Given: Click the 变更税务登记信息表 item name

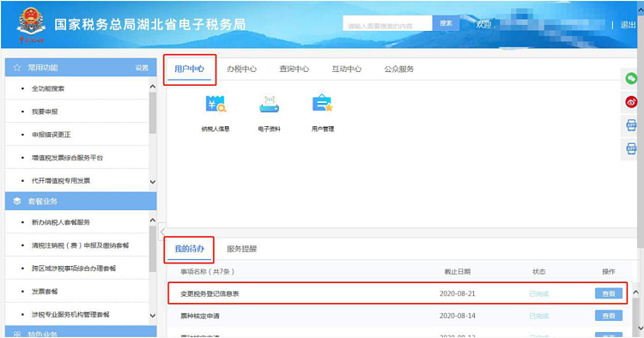Looking at the screenshot, I should (x=210, y=293).
